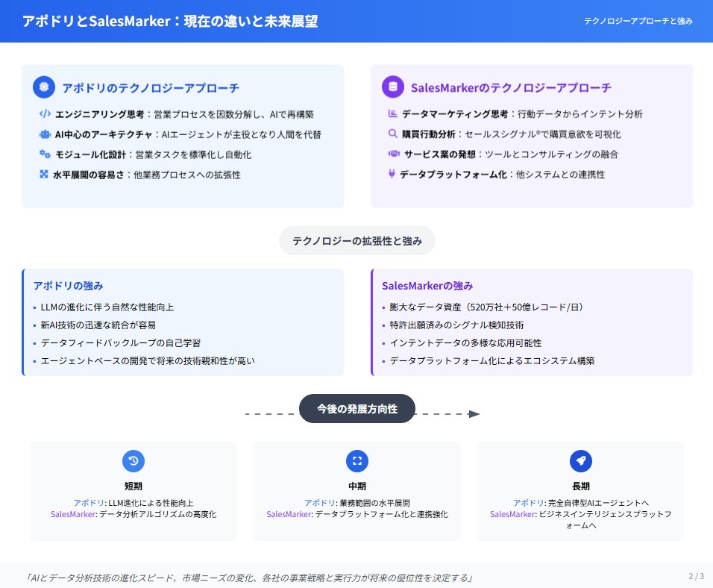This screenshot has height=588, width=713.
Task: Click the text 営業タスクを標準化し自動化
Action: [194, 154]
